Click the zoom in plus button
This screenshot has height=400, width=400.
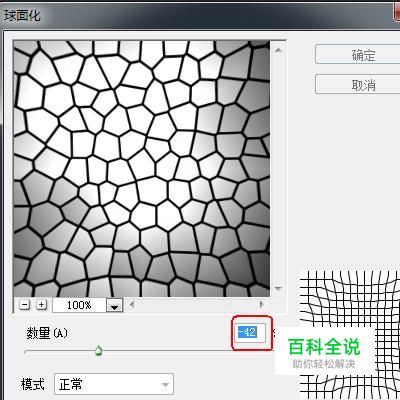pos(41,305)
